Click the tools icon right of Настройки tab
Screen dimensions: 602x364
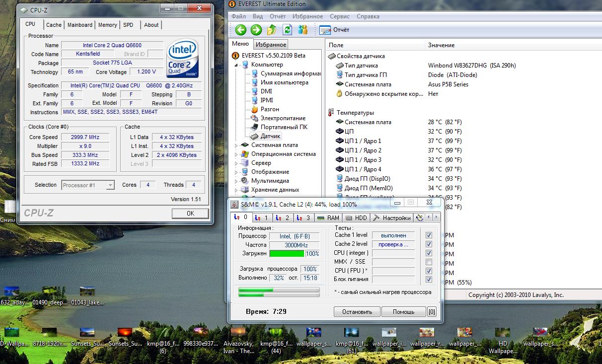coord(420,218)
